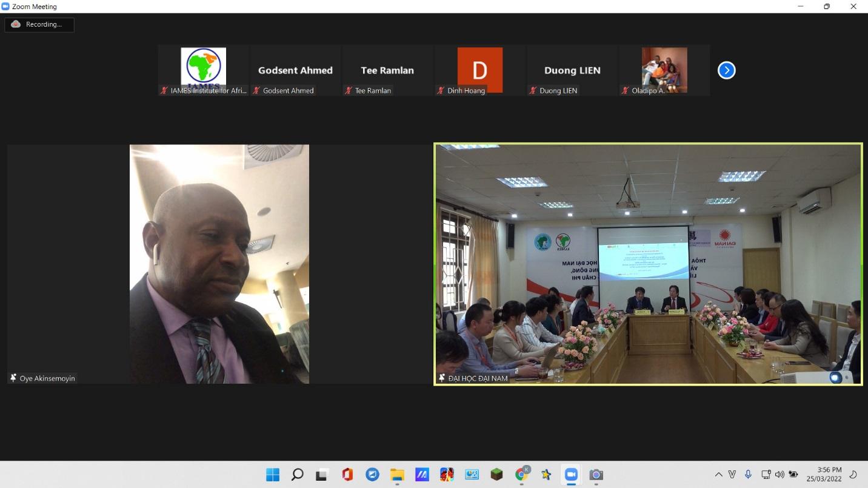Expand hidden system tray icons
868x488 pixels.
pyautogui.click(x=718, y=475)
